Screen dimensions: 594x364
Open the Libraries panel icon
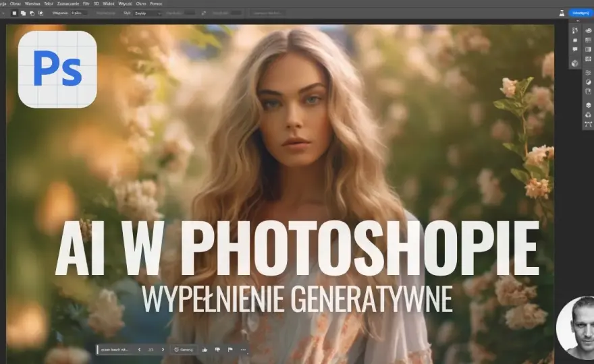(589, 91)
